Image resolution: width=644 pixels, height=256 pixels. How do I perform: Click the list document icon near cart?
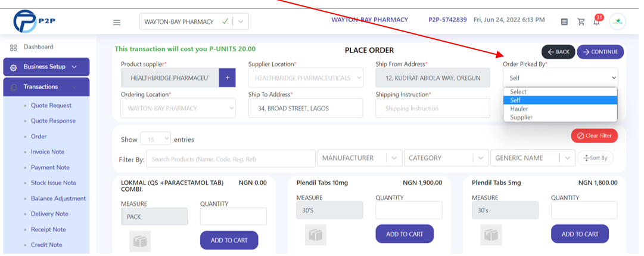coord(564,22)
